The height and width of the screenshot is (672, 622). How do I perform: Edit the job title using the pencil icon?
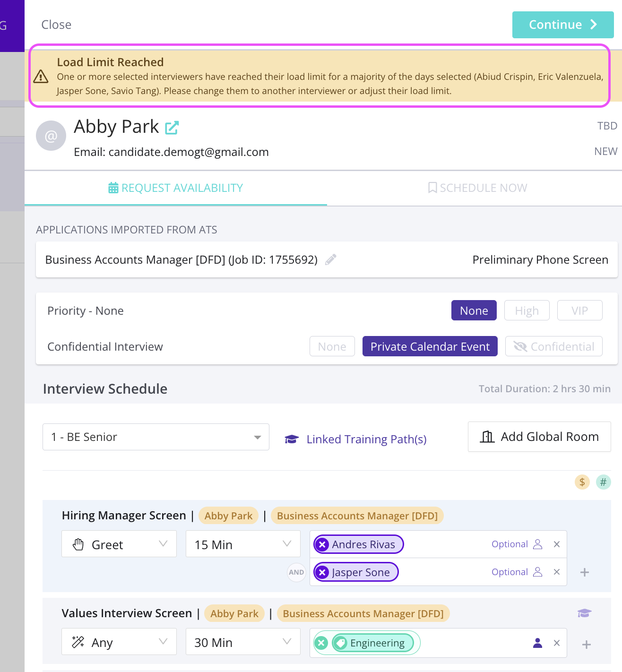(330, 259)
